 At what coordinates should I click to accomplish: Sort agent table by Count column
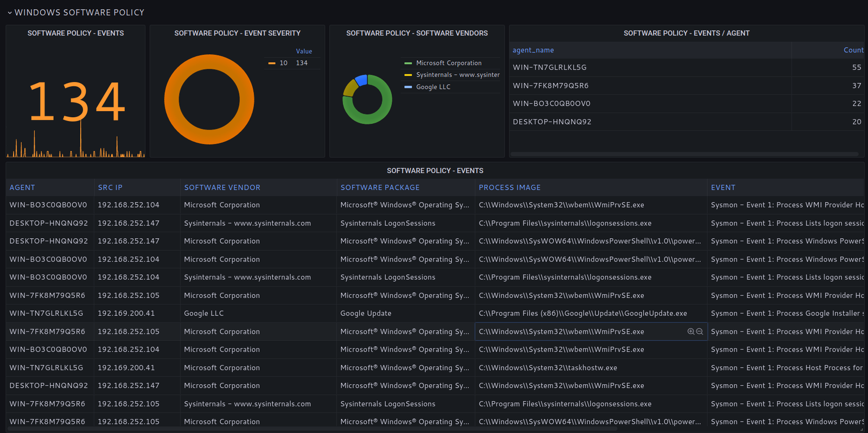[853, 50]
